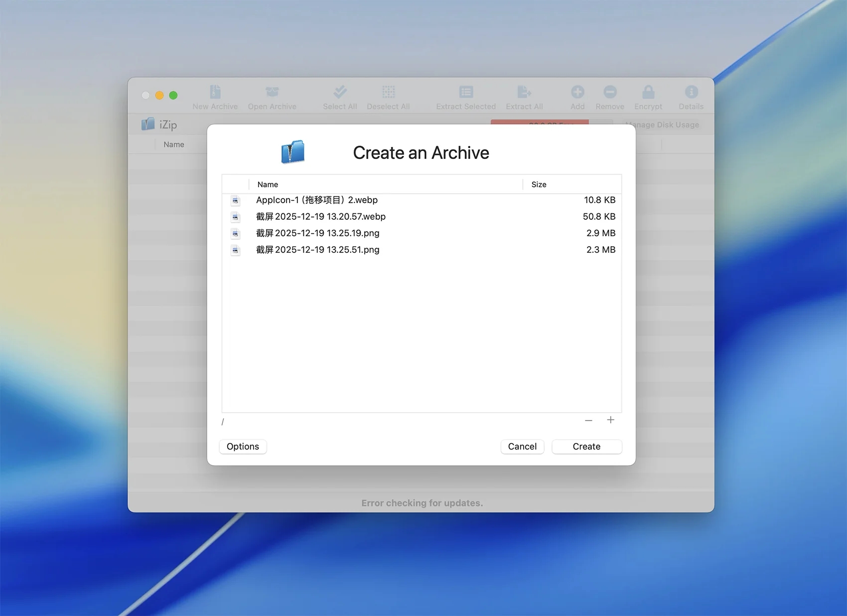Click the Extract All toolbar icon

coord(524,92)
